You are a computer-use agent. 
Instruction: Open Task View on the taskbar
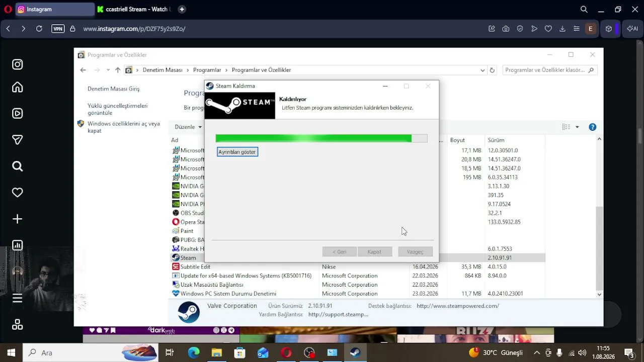(x=170, y=352)
